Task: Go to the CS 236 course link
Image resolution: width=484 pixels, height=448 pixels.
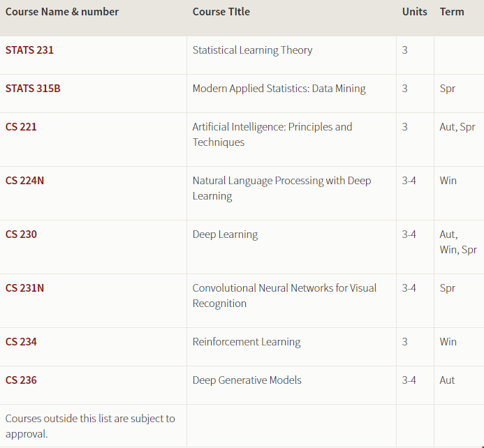Action: [x=21, y=380]
